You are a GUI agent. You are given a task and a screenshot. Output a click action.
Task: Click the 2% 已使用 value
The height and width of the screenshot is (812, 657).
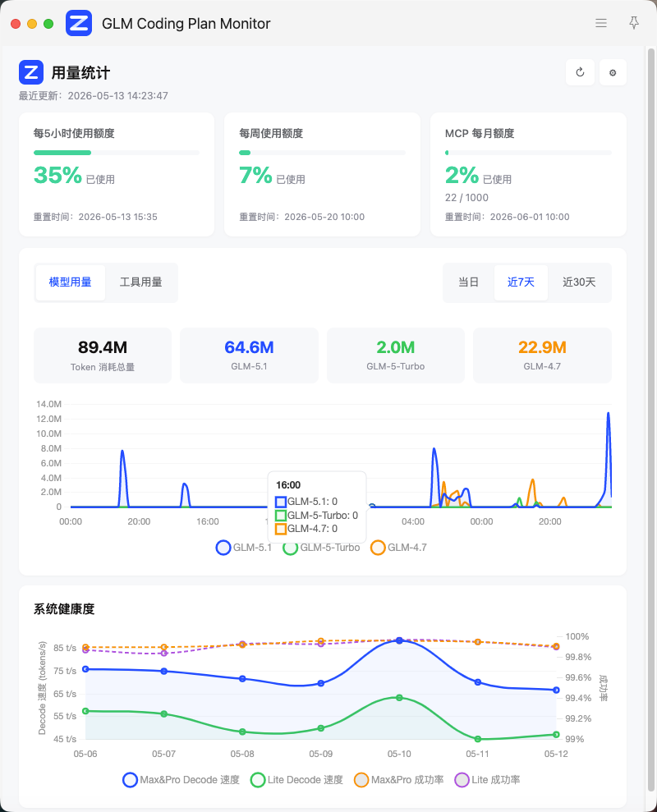pos(478,176)
